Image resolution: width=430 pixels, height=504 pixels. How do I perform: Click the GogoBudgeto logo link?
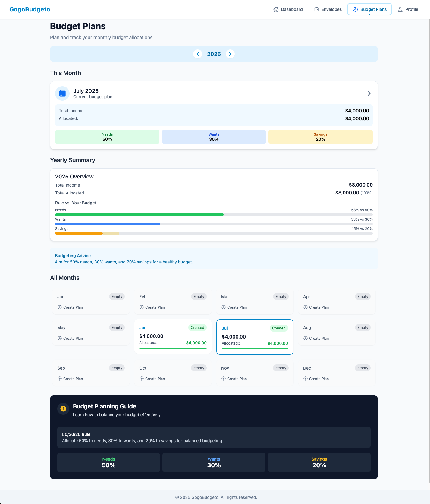coord(30,9)
